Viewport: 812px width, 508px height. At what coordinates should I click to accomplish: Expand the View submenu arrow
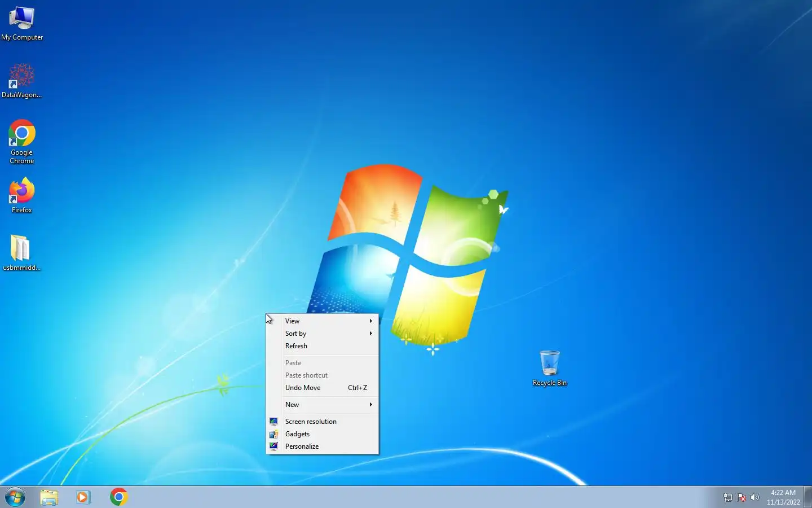coord(370,321)
